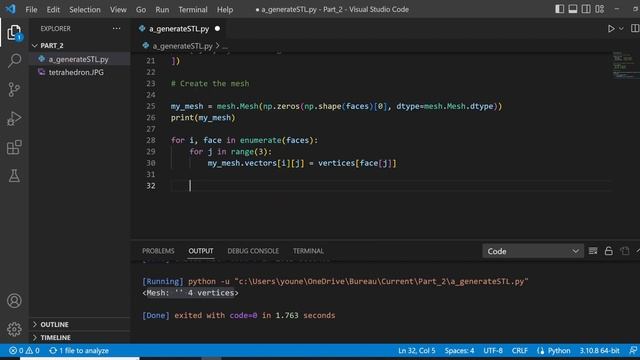Switch to the TERMINAL panel tab
Screen dimensions: 640x360
point(308,251)
